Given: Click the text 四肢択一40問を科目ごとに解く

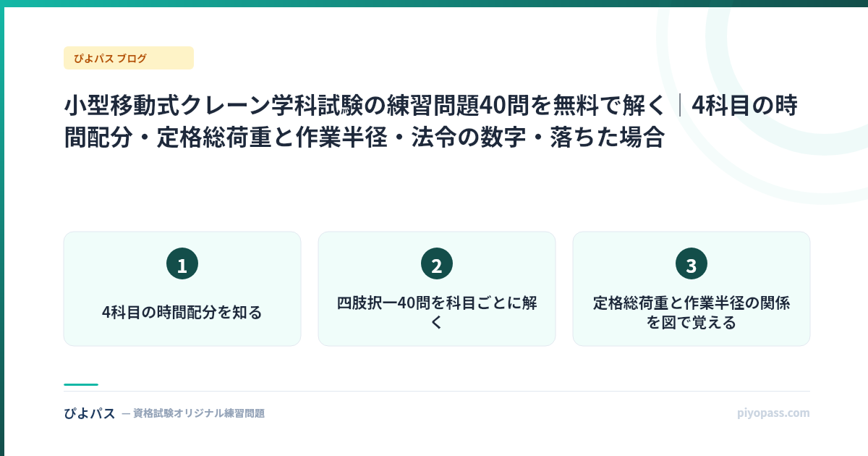Looking at the screenshot, I should click(x=437, y=313).
